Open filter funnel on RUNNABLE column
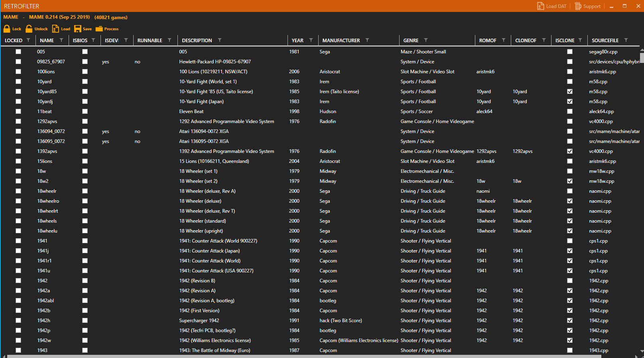The width and height of the screenshot is (644, 358). (x=169, y=40)
